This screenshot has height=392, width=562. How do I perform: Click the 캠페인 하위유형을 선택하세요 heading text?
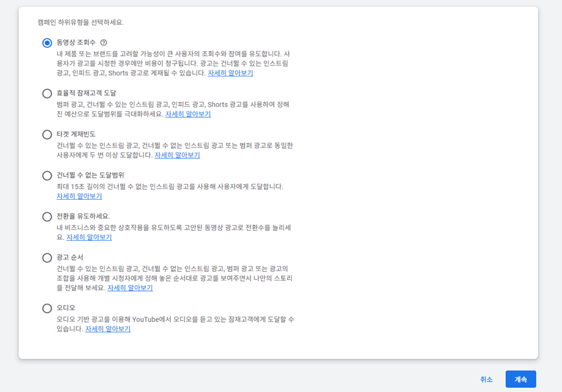[81, 22]
